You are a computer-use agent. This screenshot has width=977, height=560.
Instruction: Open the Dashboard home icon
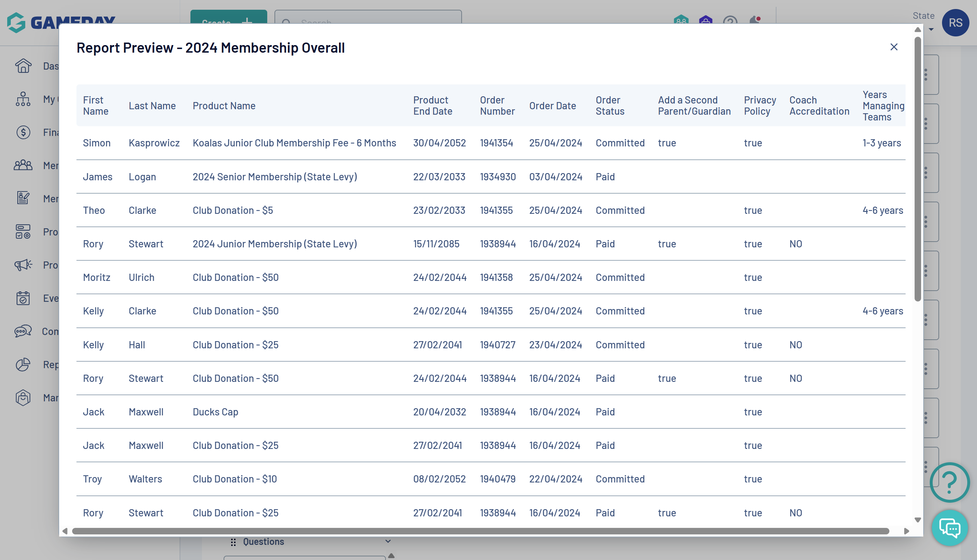[x=23, y=66]
